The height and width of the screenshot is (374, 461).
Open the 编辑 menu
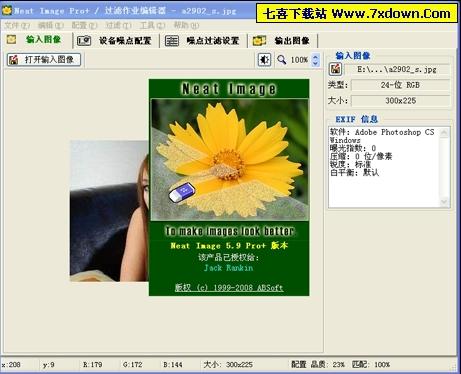[51, 25]
